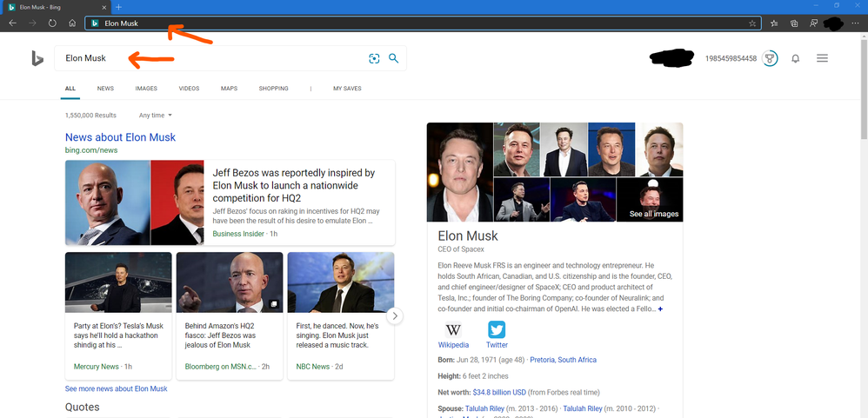Viewport: 868px width, 418px height.
Task: Open the $34.8 billion USD net worth link
Action: coord(499,393)
